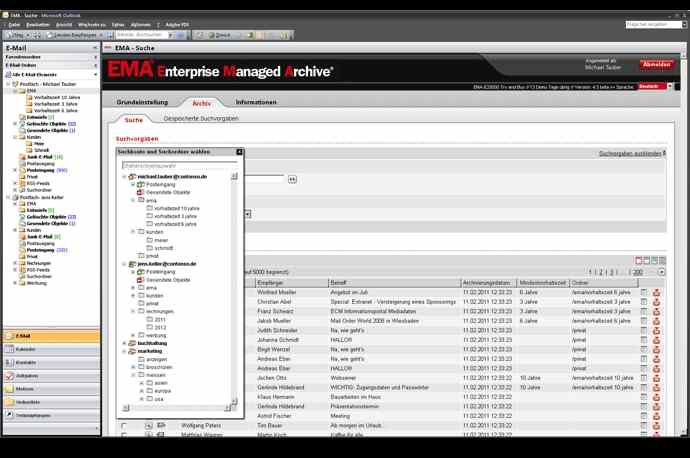Click the Posteingang folder icon under michael.tauber
The width and height of the screenshot is (690, 458).
[141, 185]
